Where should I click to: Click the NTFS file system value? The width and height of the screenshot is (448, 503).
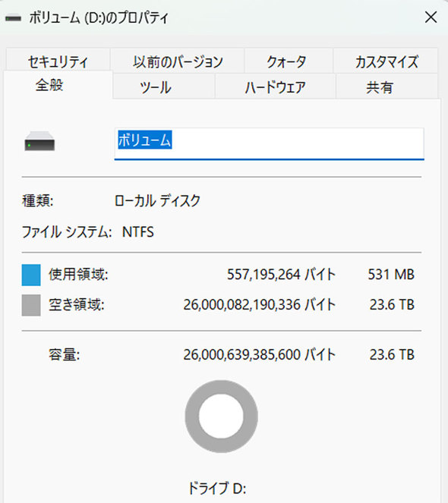coord(138,231)
